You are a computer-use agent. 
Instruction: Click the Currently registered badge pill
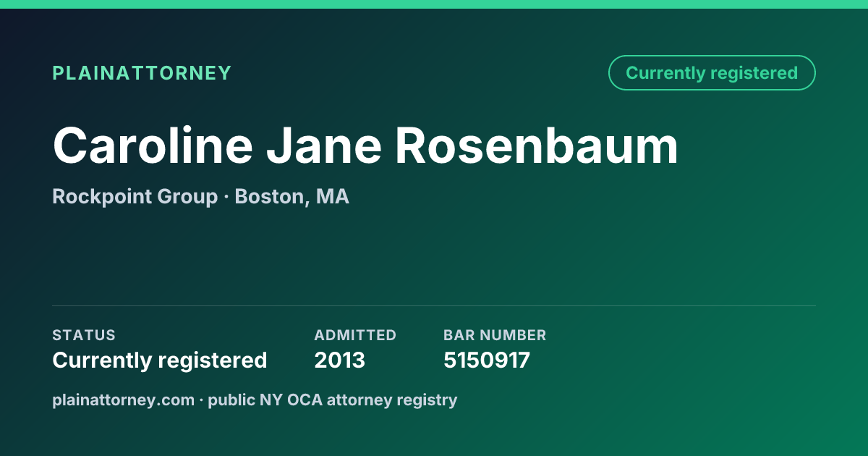pos(712,73)
